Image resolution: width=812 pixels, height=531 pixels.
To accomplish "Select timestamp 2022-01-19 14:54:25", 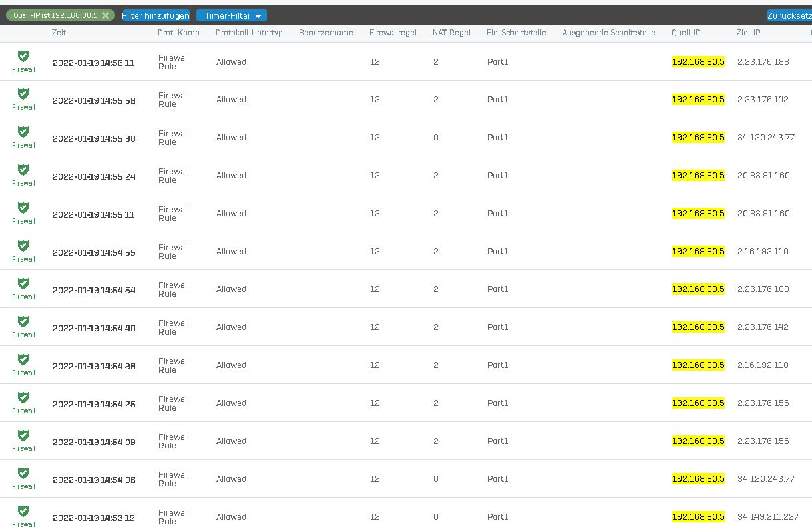I will click(x=94, y=404).
